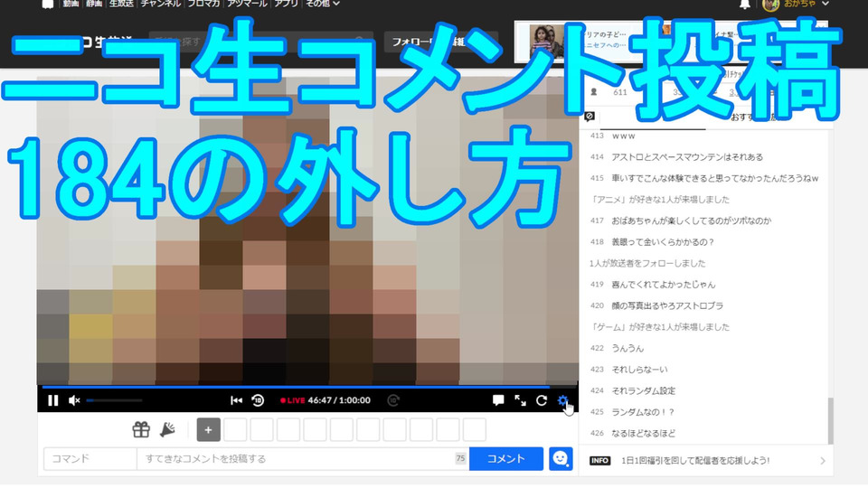Click the comment list vertical scrollbar
This screenshot has height=488, width=868.
pos(830,420)
